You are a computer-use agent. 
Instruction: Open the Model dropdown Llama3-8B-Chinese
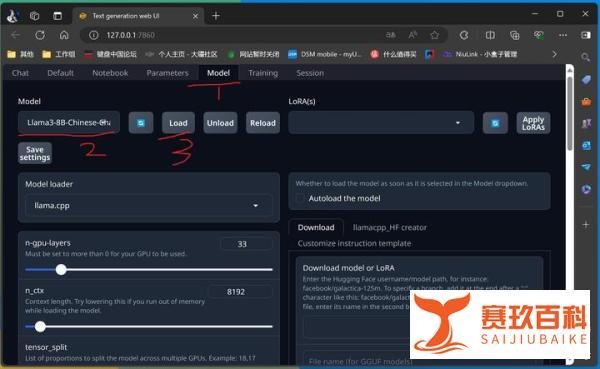tap(69, 122)
